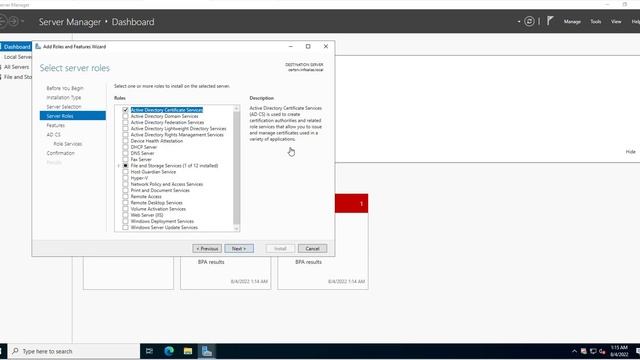Select Remote Access role text

pos(146,196)
